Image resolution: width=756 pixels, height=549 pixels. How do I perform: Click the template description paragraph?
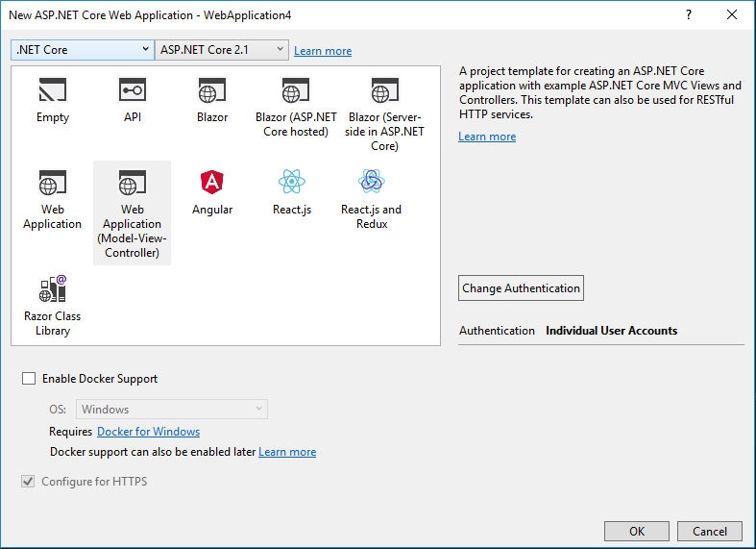(x=599, y=92)
